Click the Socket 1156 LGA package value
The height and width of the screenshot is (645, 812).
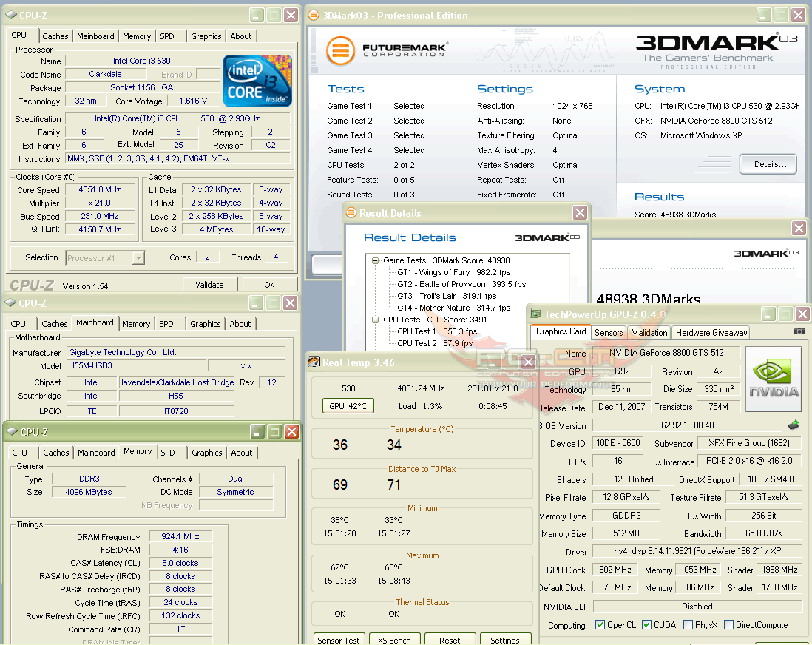pos(142,87)
